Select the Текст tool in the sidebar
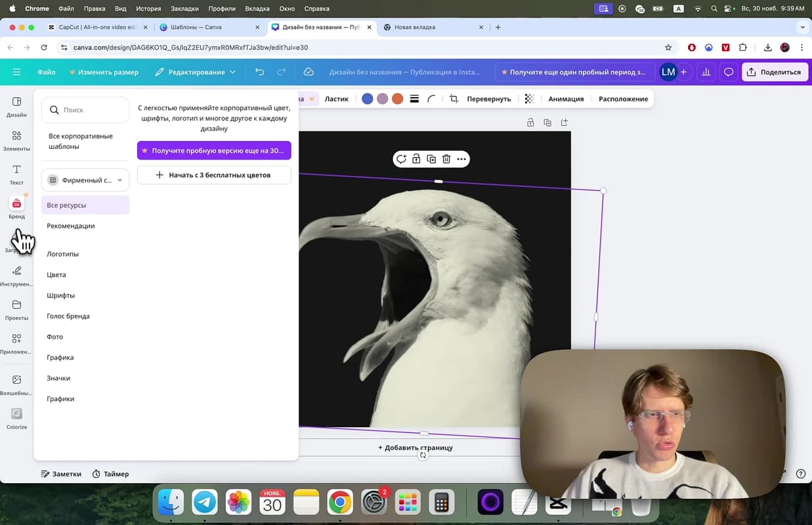This screenshot has height=525, width=812. point(16,175)
